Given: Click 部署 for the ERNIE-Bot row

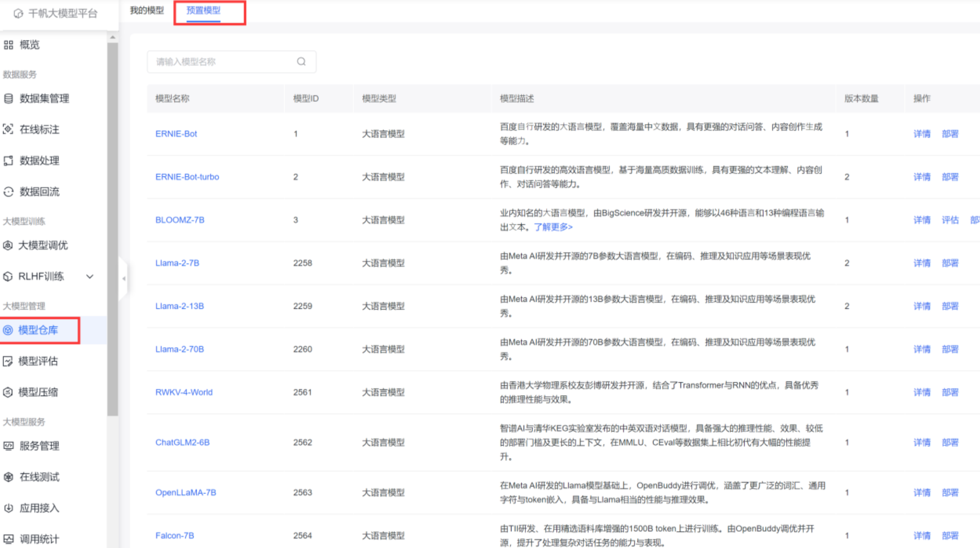Looking at the screenshot, I should click(x=950, y=134).
